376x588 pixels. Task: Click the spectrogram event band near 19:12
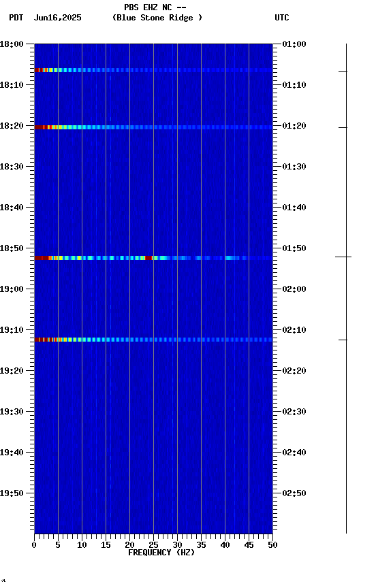point(153,340)
